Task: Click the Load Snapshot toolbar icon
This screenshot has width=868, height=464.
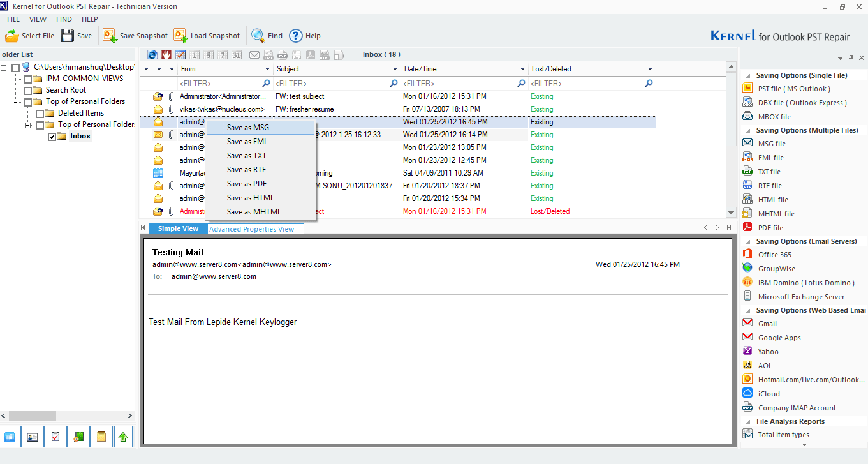Action: 180,36
